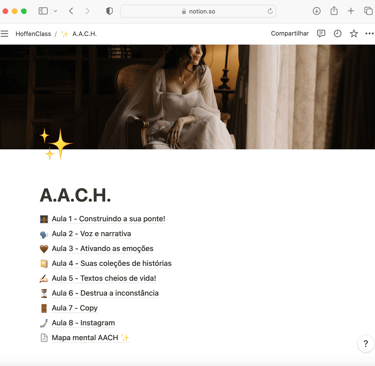
Task: Open the Safari share menu
Action: pyautogui.click(x=334, y=11)
